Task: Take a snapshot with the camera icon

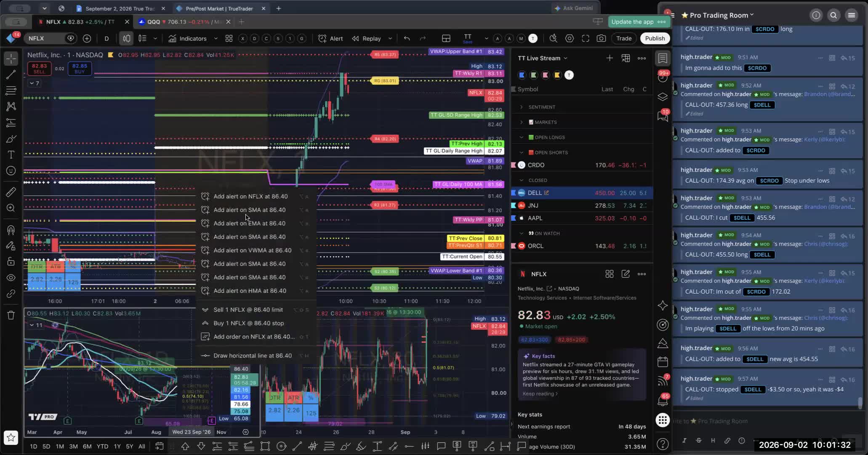Action: (x=601, y=38)
